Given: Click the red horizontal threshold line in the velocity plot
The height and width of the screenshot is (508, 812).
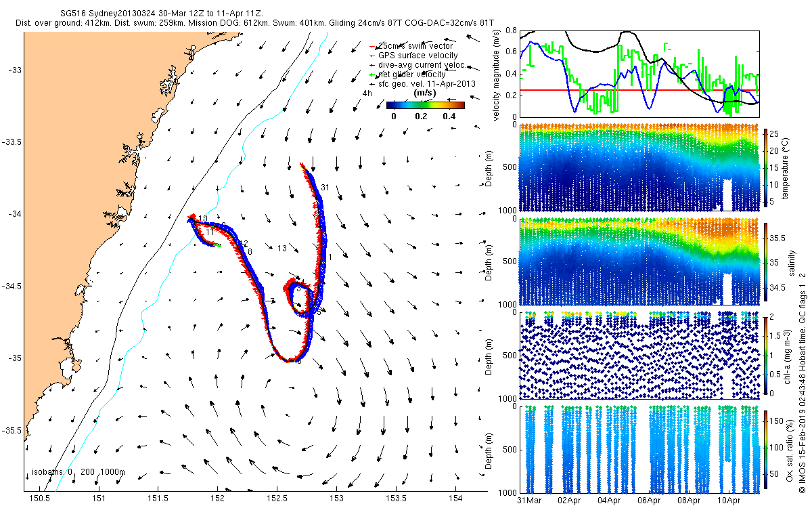Looking at the screenshot, I should [x=639, y=90].
